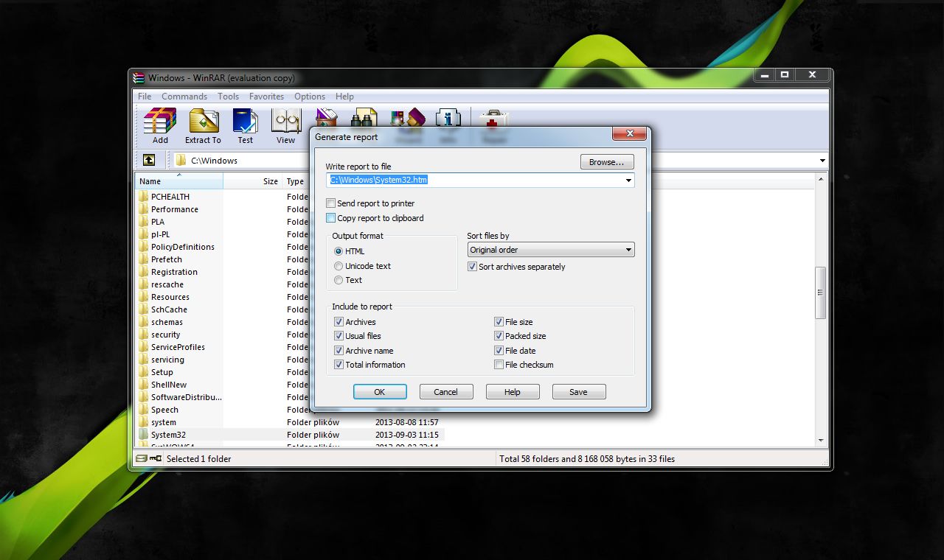Click the Info toolbar icon
This screenshot has width=944, height=560.
(x=448, y=116)
